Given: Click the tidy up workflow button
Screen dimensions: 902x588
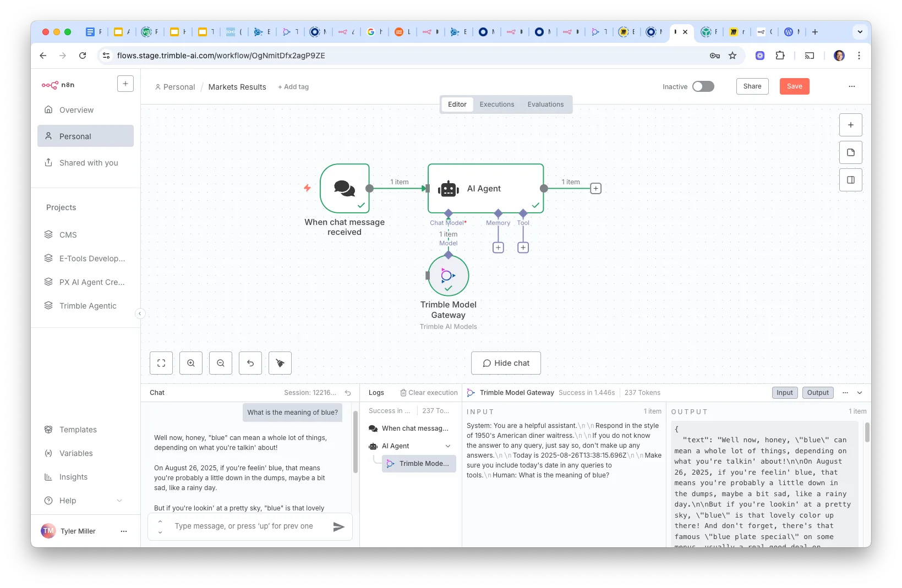Looking at the screenshot, I should click(280, 363).
